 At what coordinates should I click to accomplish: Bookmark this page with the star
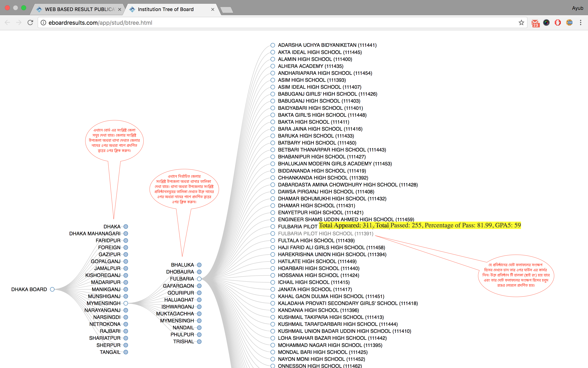521,23
